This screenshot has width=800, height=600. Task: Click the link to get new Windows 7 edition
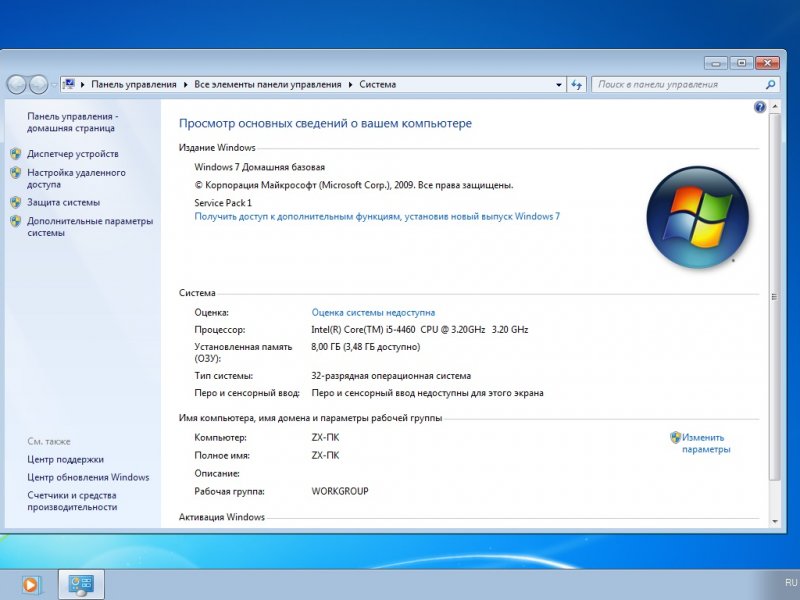coord(377,216)
